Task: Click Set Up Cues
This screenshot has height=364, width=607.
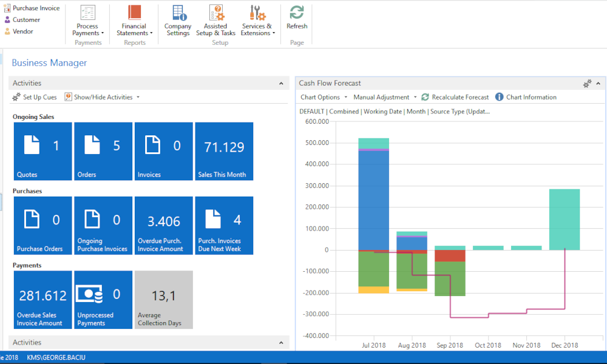Action: [34, 97]
